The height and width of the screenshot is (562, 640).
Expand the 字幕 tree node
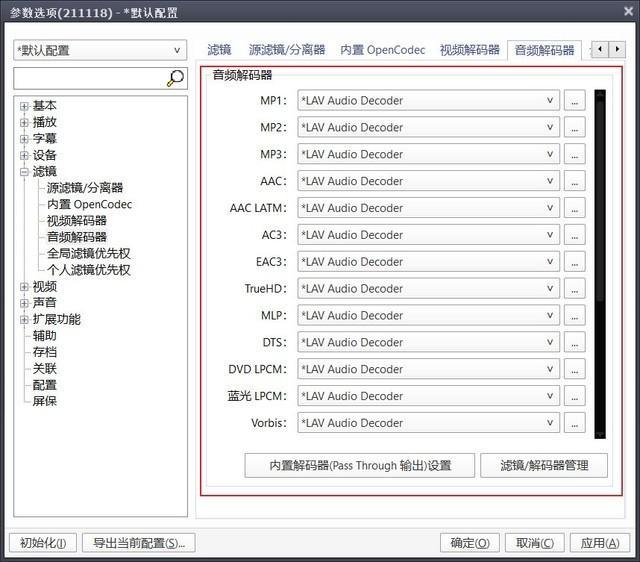pyautogui.click(x=24, y=139)
